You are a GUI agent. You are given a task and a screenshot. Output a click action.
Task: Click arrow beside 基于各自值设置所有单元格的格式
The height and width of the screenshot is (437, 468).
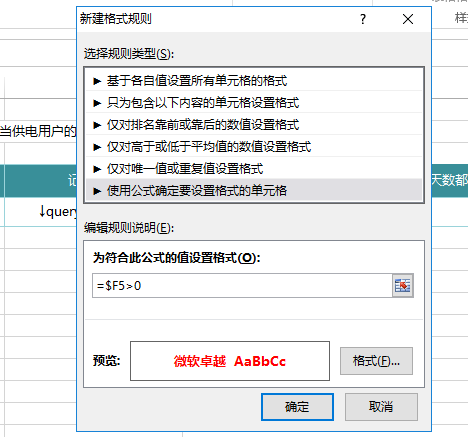(97, 81)
